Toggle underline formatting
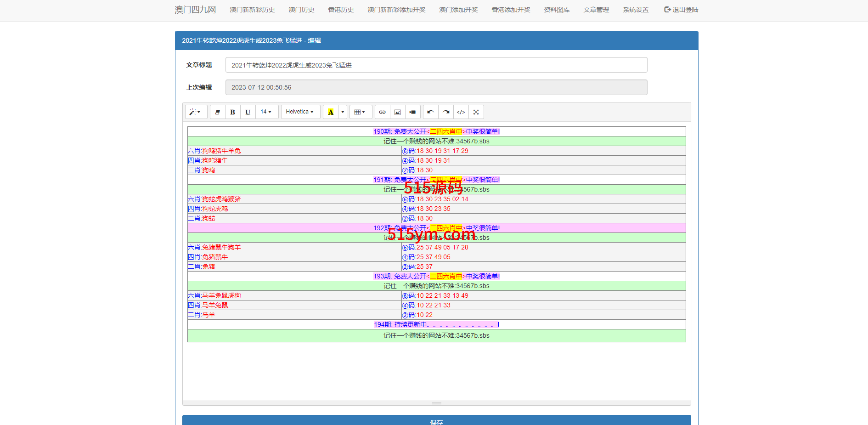The width and height of the screenshot is (868, 425). [248, 112]
